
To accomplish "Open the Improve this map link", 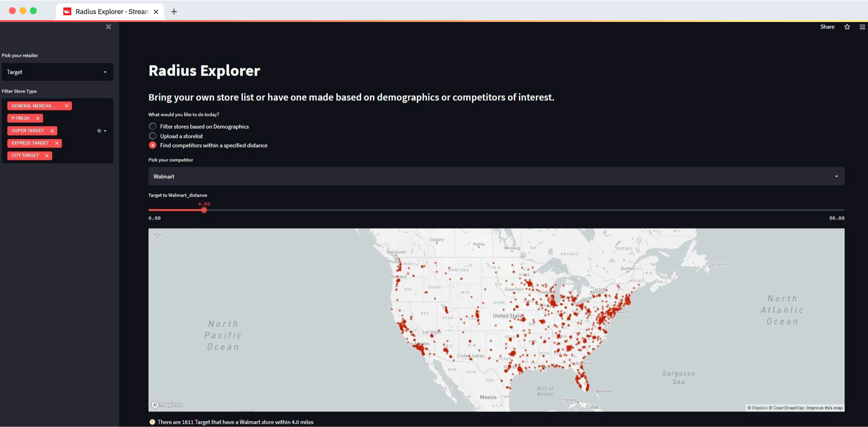I will tap(824, 407).
